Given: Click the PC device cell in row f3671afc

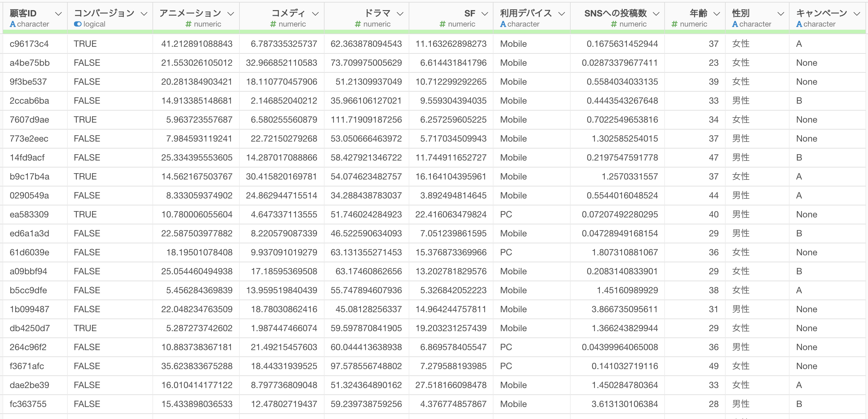Looking at the screenshot, I should (x=506, y=366).
